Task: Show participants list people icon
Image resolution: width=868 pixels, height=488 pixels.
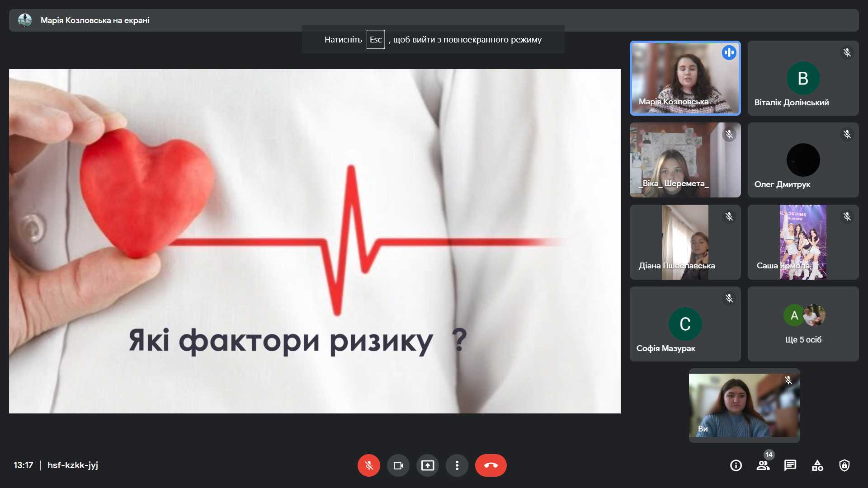Action: coord(763,465)
